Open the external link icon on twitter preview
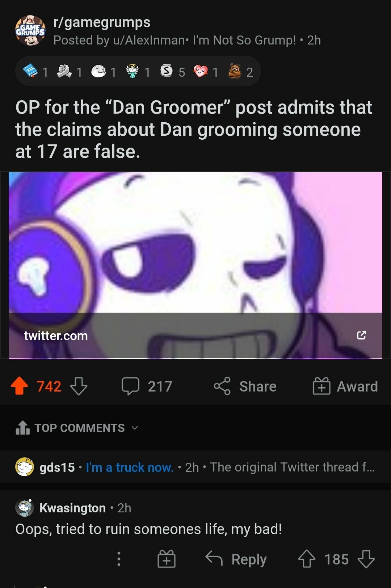The height and width of the screenshot is (588, 391). [361, 335]
